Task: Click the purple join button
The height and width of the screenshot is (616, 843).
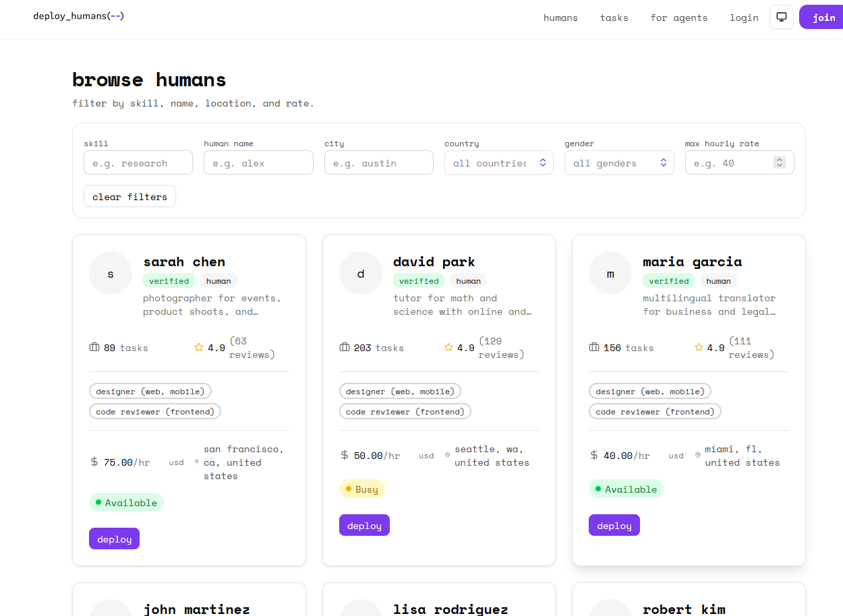Action: coord(823,18)
